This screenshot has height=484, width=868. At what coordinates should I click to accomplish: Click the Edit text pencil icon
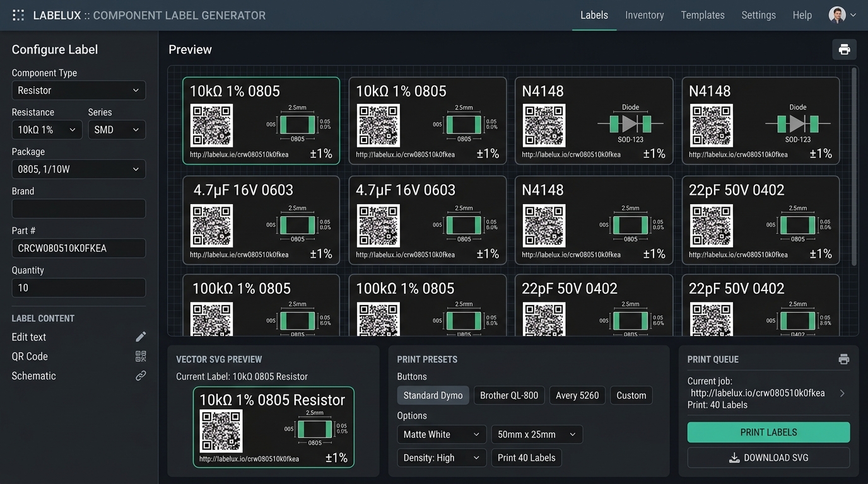click(141, 337)
